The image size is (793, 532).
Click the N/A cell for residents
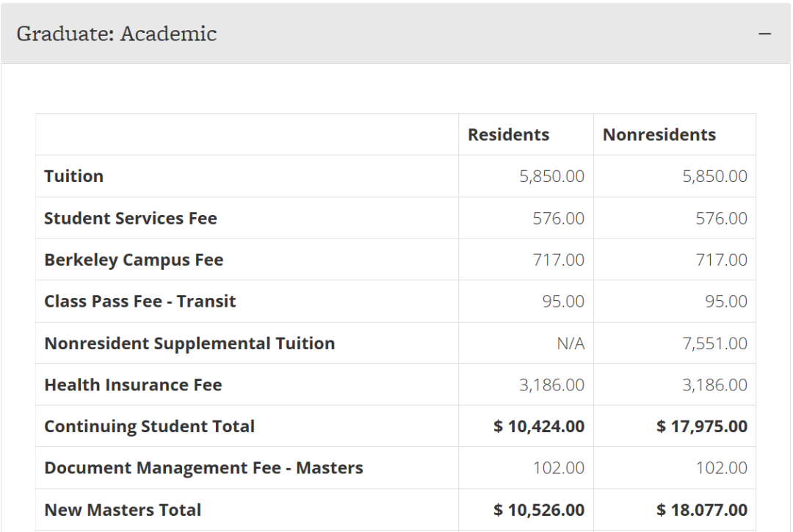(x=571, y=343)
